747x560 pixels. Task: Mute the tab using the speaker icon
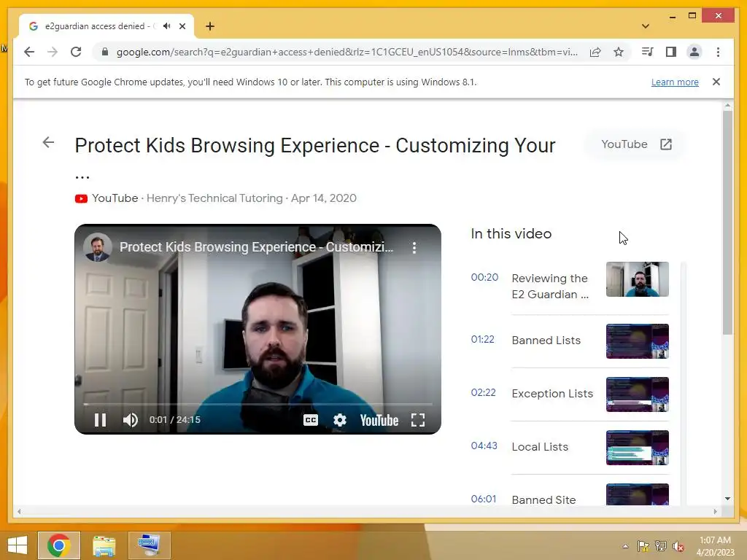pyautogui.click(x=166, y=26)
